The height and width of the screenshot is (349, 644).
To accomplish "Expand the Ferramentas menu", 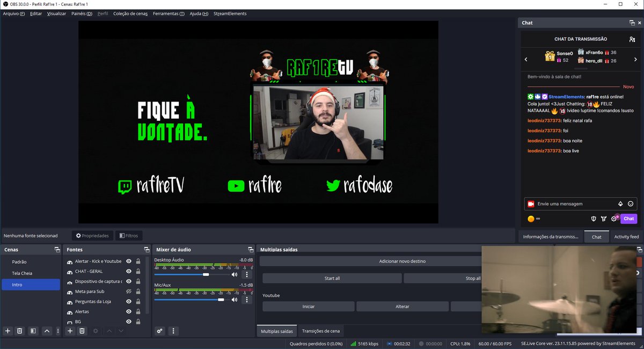I will 169,13.
